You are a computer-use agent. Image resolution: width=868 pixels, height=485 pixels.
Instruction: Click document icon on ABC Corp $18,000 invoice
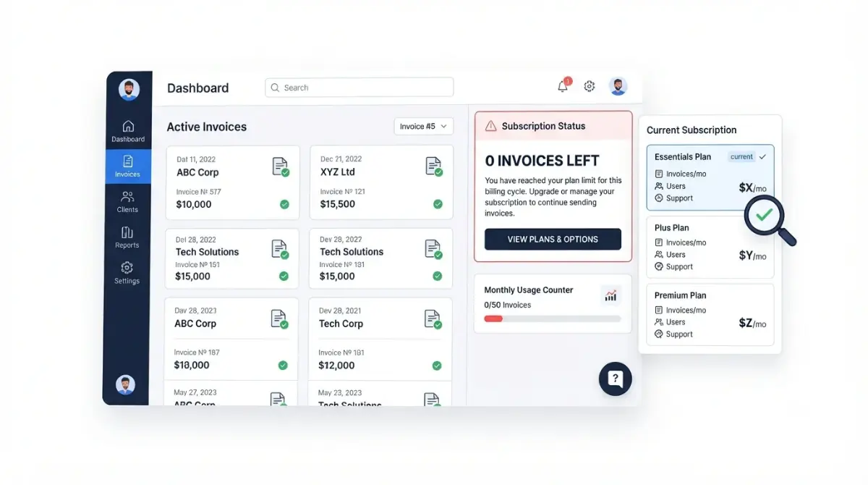[x=279, y=319]
